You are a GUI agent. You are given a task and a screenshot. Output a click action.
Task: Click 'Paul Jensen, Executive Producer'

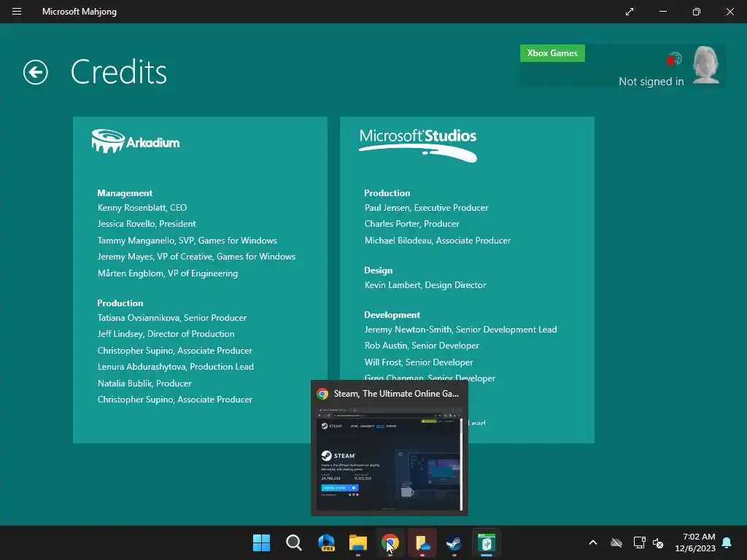coord(426,208)
